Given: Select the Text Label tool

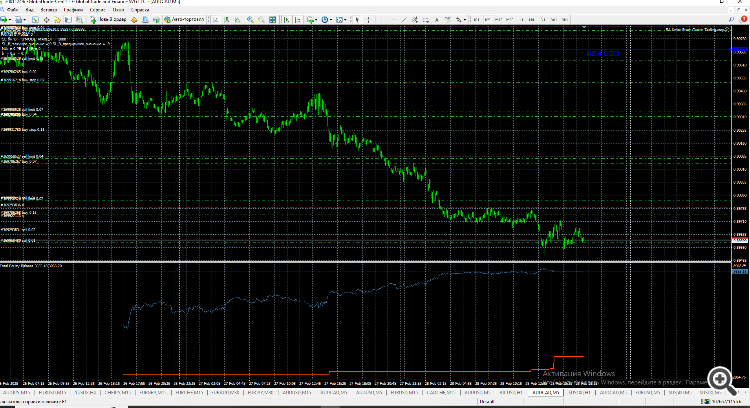Looking at the screenshot, I should (x=448, y=20).
